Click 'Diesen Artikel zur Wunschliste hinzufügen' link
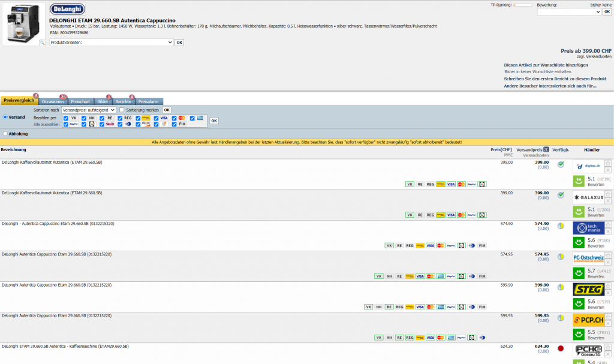The image size is (614, 364). click(546, 65)
